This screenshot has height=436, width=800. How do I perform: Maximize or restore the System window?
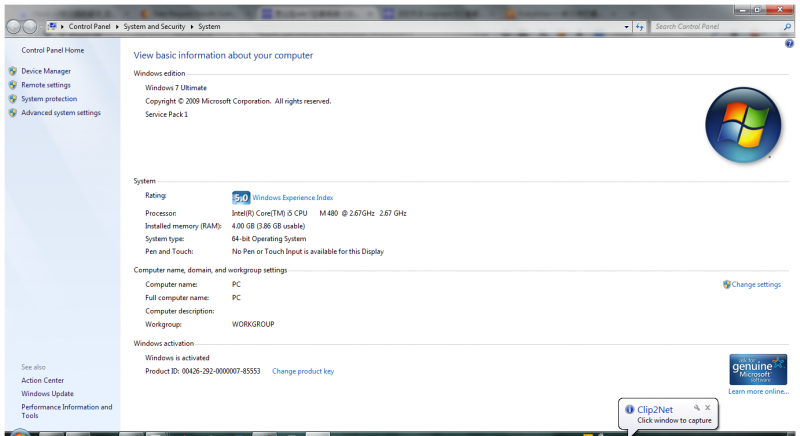(758, 10)
